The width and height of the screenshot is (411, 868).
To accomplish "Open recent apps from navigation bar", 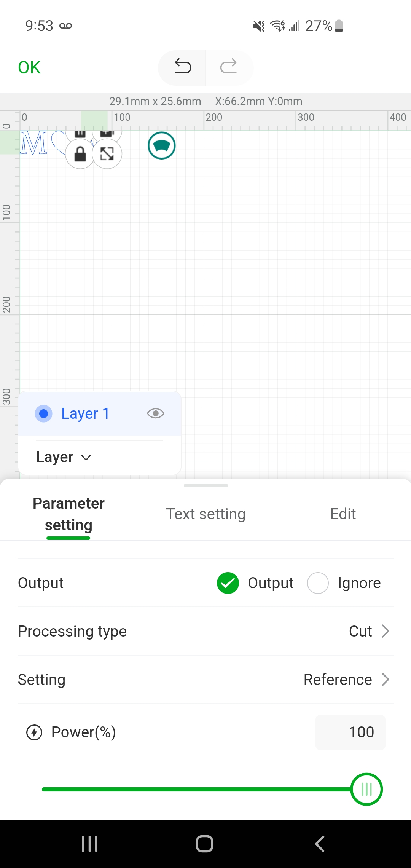I will pos(90,844).
